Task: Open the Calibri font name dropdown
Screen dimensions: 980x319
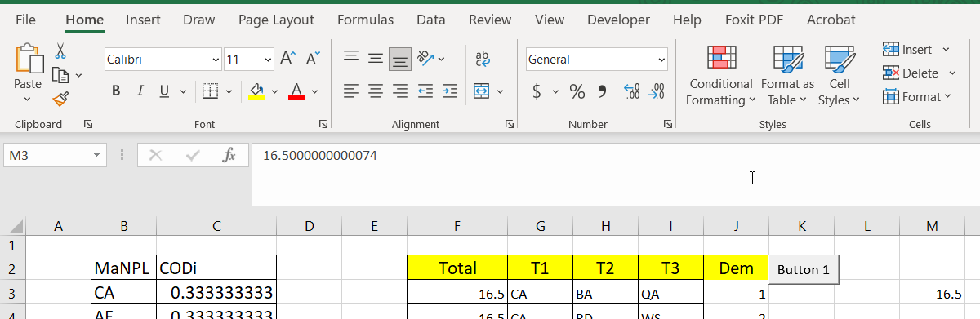Action: pyautogui.click(x=216, y=60)
